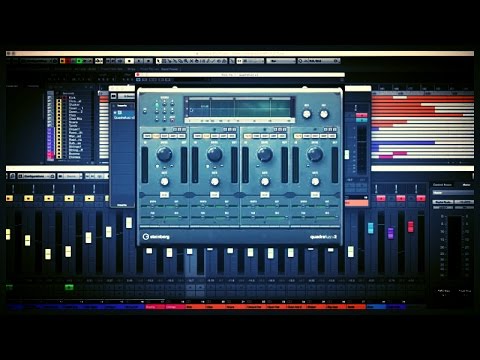Open the Bar grid type dropdown
The height and width of the screenshot is (360, 480).
[x=281, y=61]
